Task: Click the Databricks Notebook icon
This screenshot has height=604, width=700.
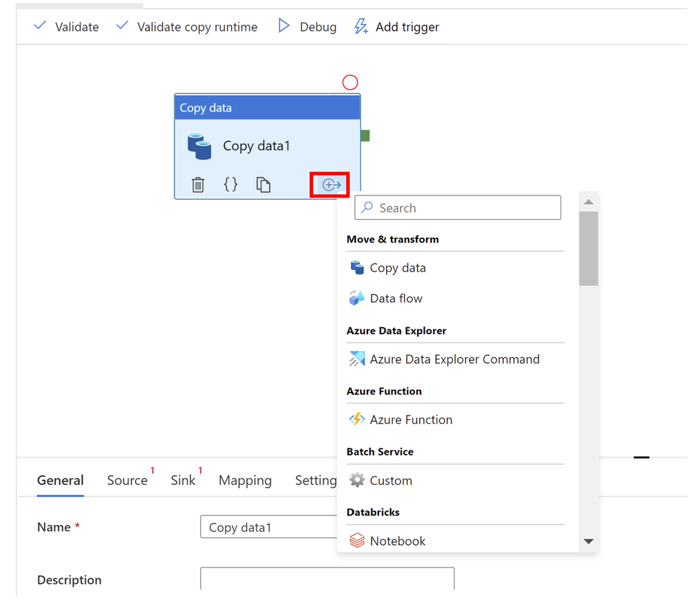Action: [357, 540]
